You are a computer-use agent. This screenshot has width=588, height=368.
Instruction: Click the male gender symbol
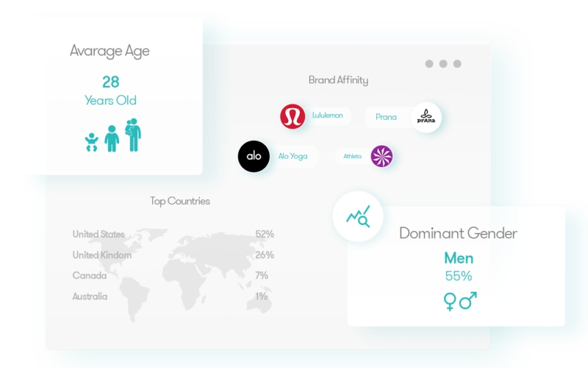468,300
